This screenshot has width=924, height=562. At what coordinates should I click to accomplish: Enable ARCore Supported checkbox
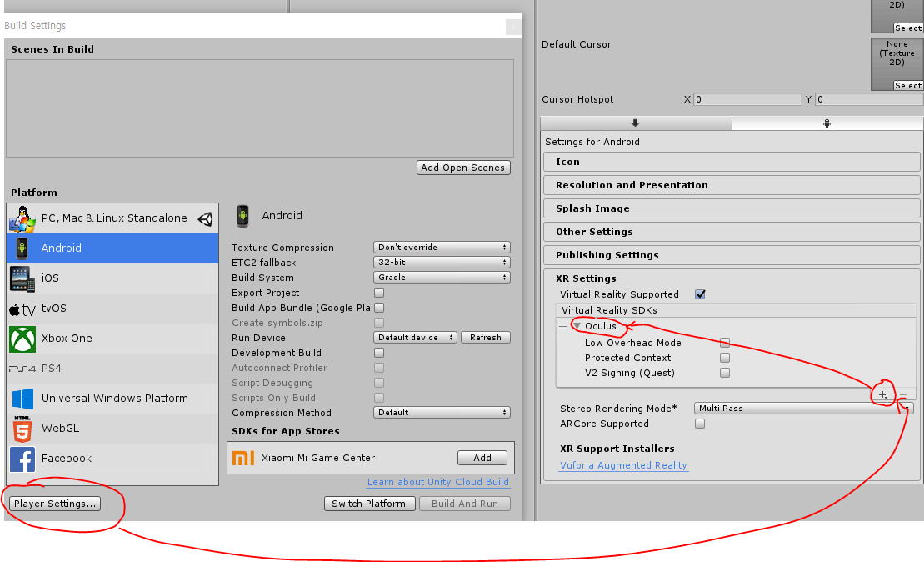pos(700,424)
